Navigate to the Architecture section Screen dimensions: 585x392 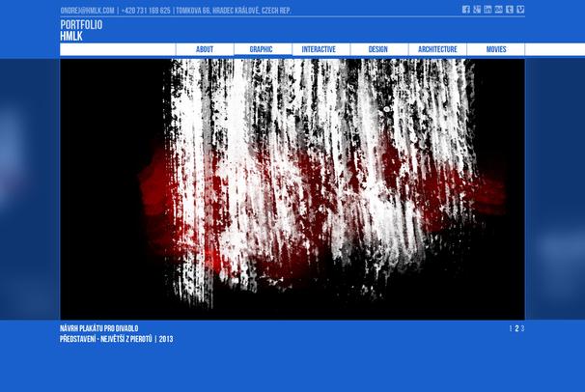pos(437,49)
